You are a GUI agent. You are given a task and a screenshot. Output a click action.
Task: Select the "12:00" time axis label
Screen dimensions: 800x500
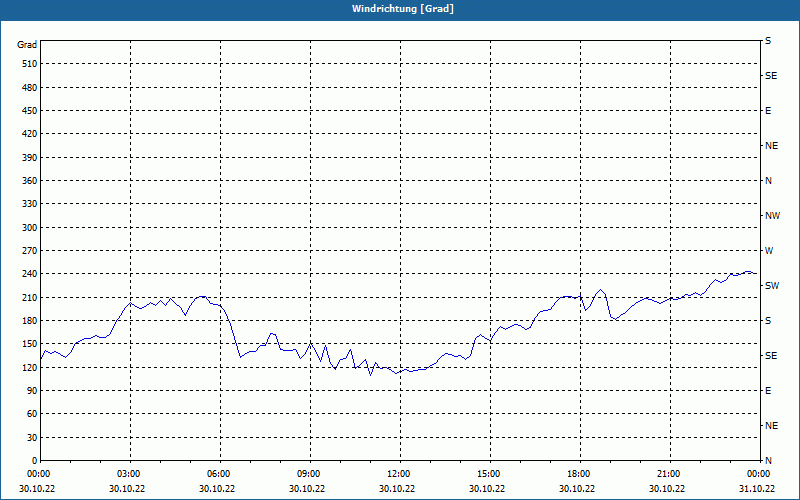400,474
